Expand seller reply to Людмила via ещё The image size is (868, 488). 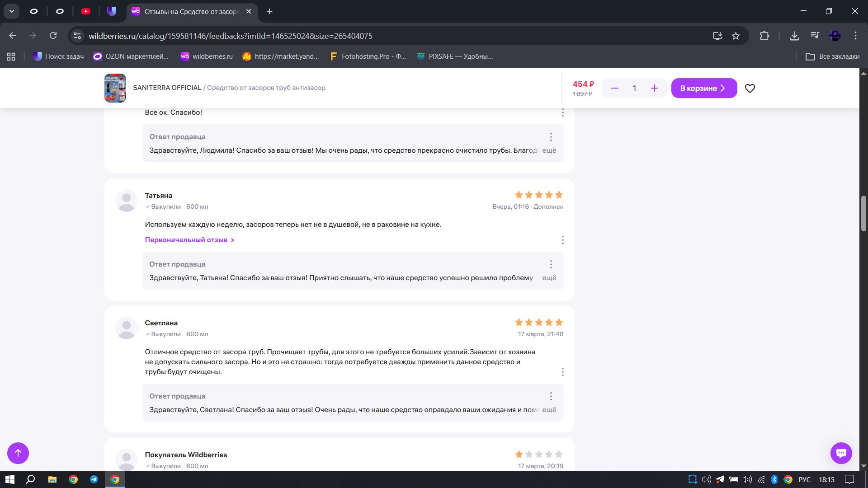pos(549,150)
